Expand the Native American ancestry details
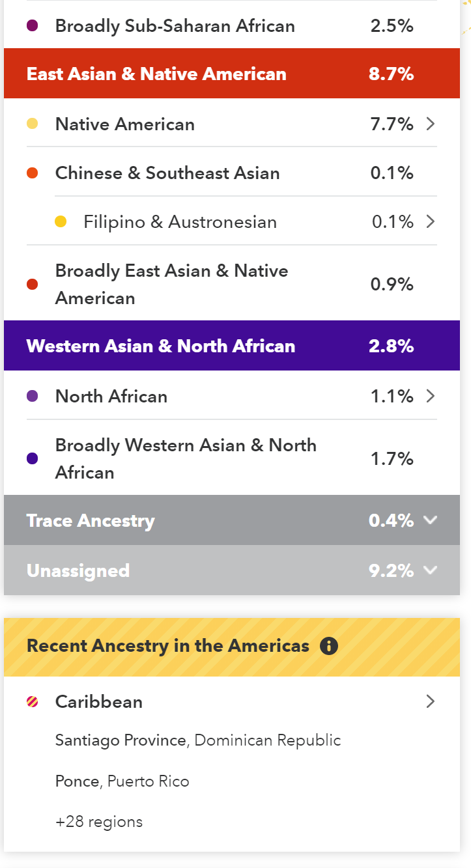 [430, 124]
